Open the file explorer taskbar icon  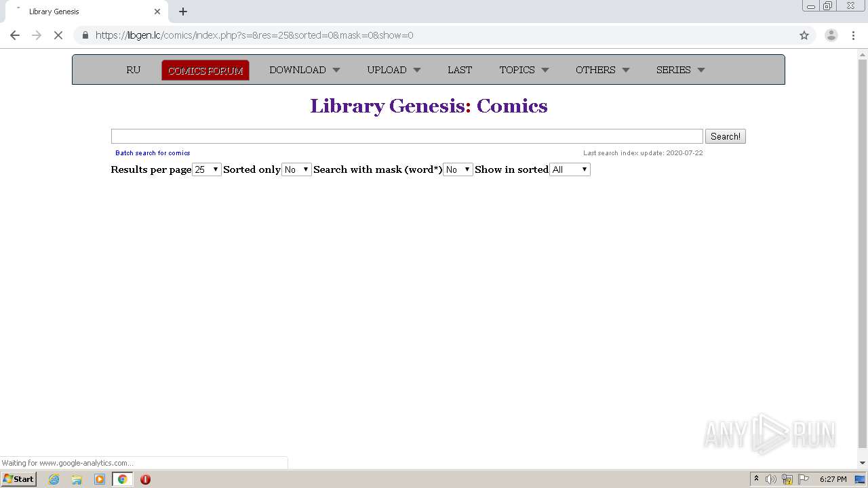coord(77,479)
